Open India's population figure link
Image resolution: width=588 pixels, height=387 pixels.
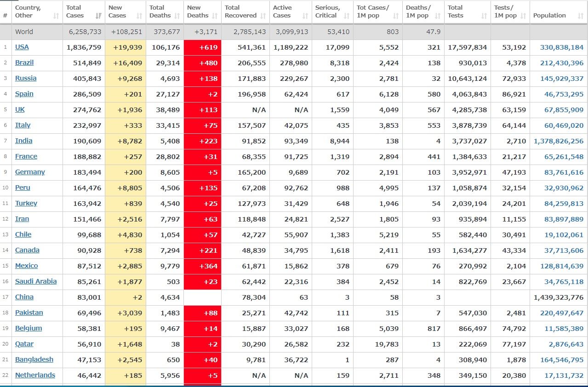pyautogui.click(x=559, y=141)
